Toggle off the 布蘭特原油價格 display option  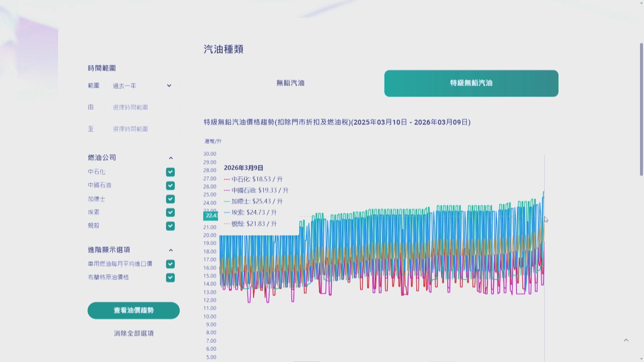point(170,278)
